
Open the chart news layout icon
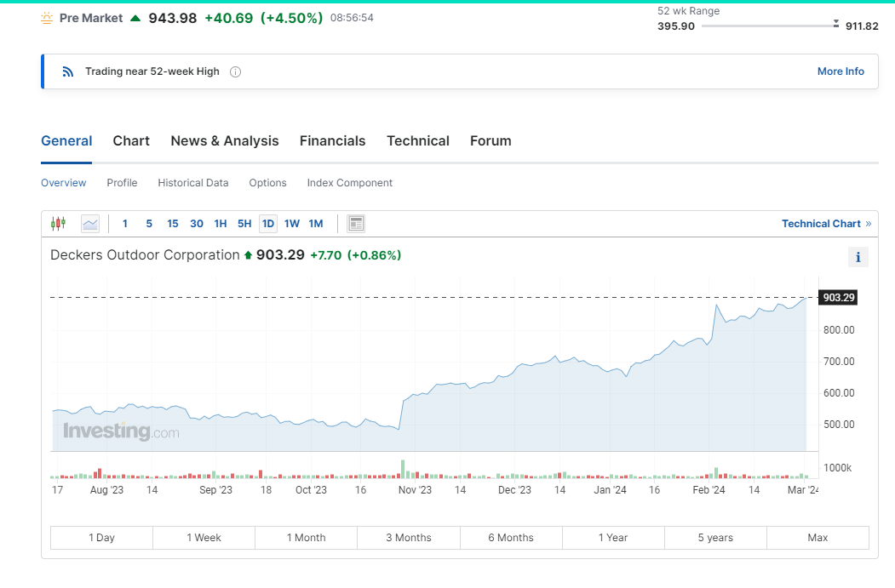point(356,224)
